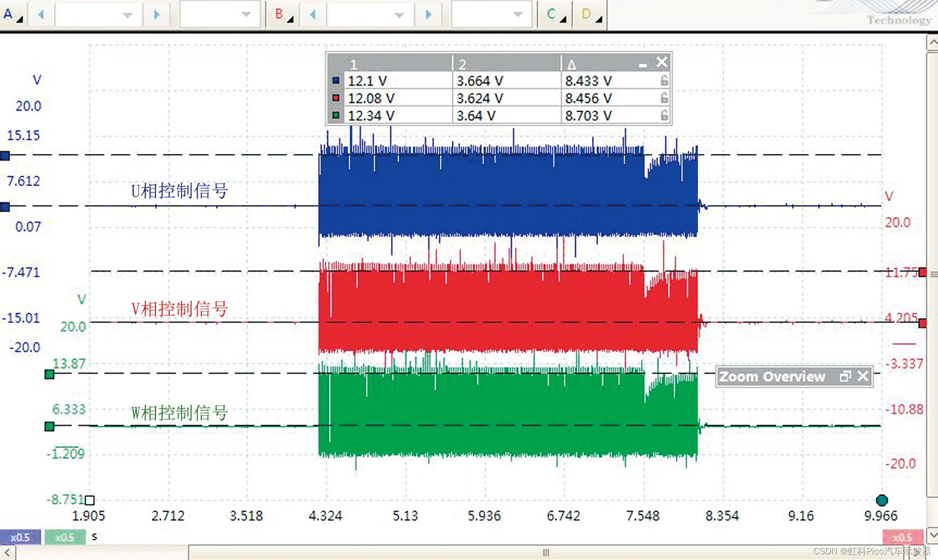Click Channel A previous range arrow

[41, 15]
